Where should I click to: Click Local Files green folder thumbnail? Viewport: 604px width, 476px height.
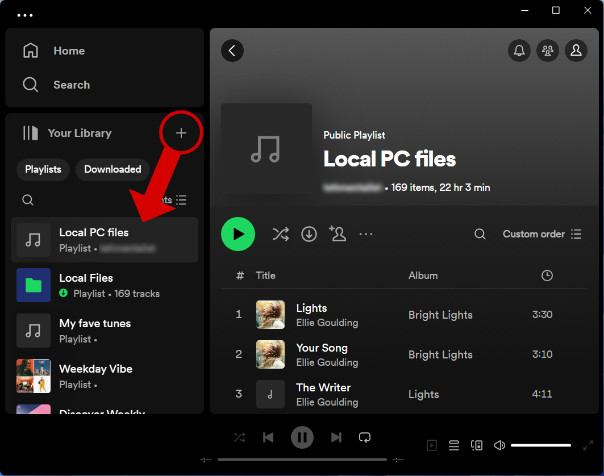tap(34, 285)
